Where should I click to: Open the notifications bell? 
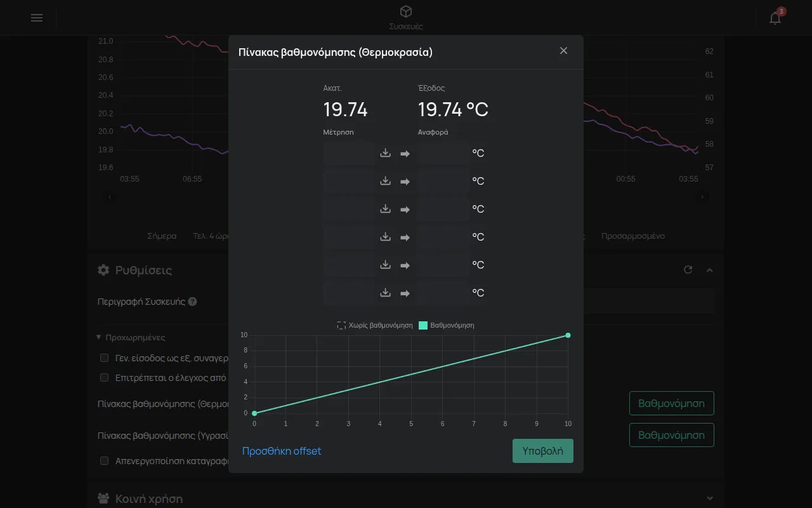point(775,18)
